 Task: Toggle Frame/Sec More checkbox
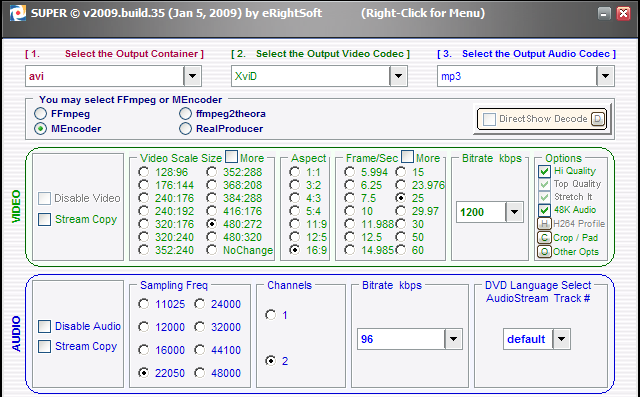(x=407, y=156)
